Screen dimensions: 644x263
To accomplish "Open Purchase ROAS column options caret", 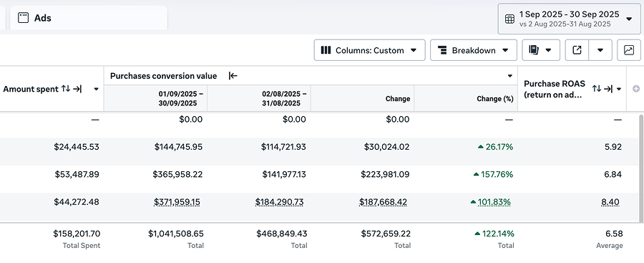I will click(618, 89).
